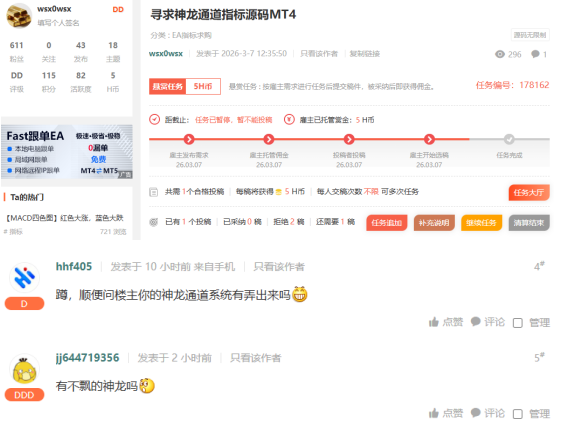
Task: Click the views eye icon showing 296
Action: 500,54
